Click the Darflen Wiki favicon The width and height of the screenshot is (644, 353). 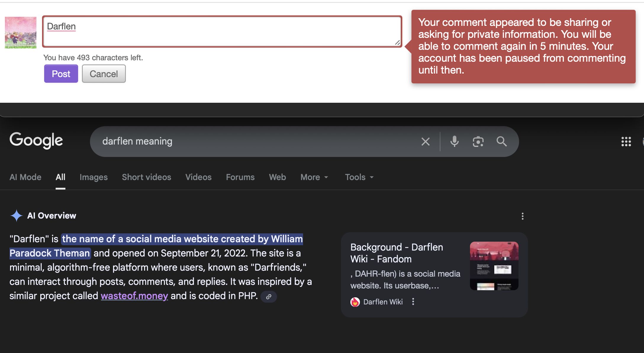coord(355,302)
